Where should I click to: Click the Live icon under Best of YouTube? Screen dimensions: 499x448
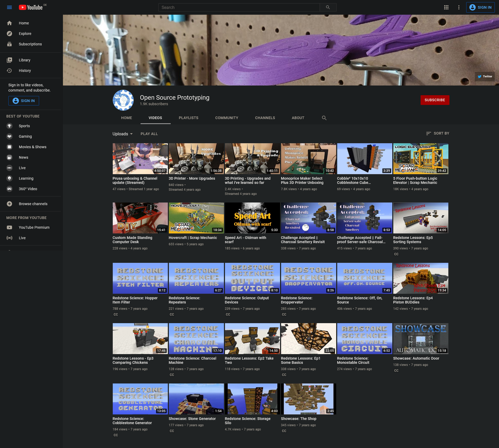coord(9,168)
